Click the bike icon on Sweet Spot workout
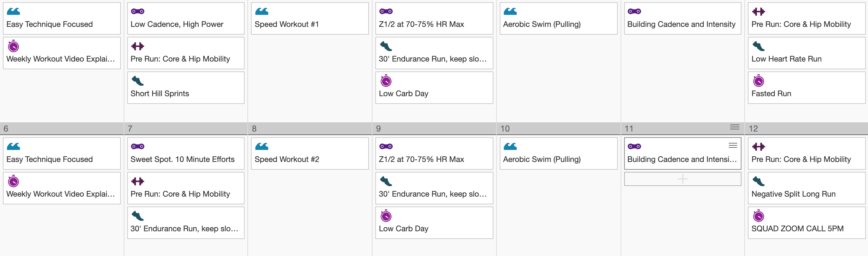Image resolution: width=868 pixels, height=256 pixels. click(x=137, y=146)
